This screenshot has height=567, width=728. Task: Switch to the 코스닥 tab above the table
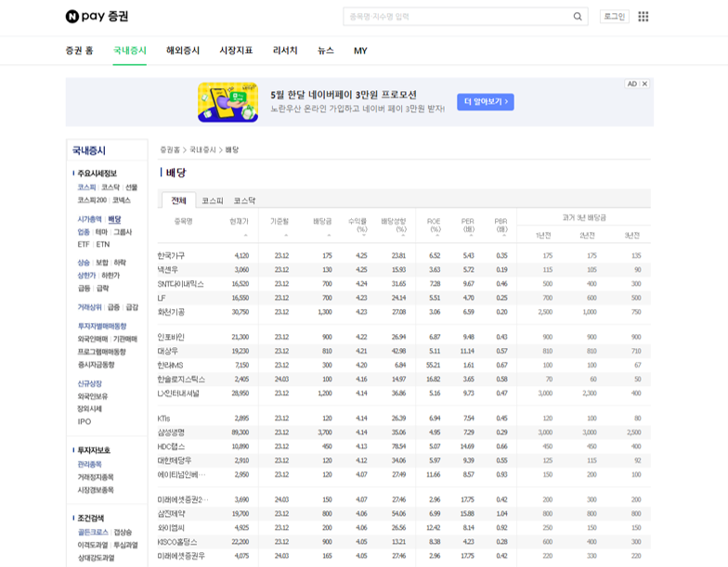[244, 200]
